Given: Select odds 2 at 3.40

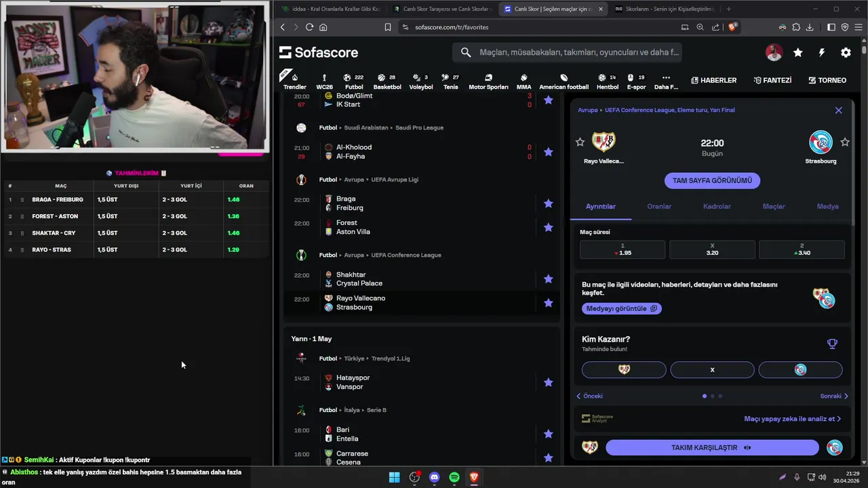Looking at the screenshot, I should (x=802, y=249).
